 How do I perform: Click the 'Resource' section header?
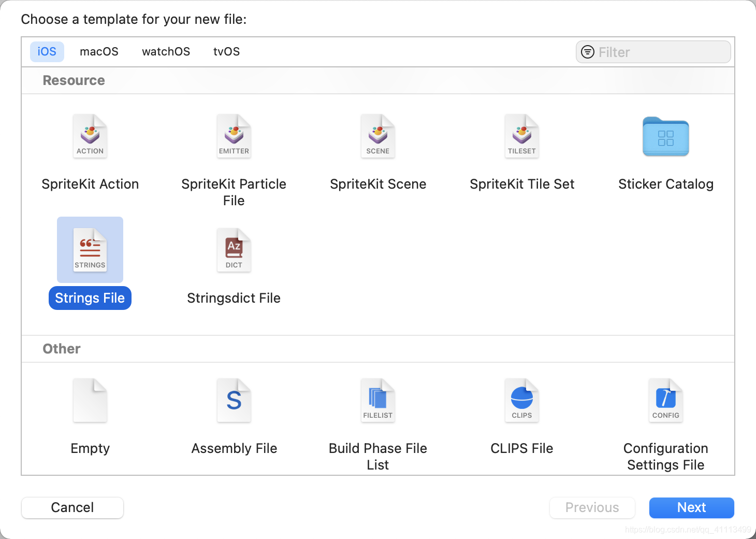click(74, 80)
